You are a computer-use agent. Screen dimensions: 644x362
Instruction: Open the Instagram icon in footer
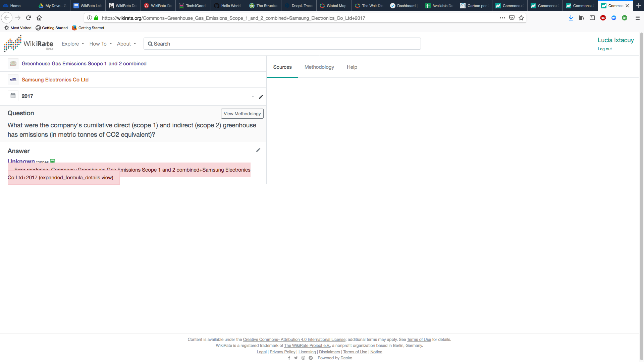click(303, 358)
